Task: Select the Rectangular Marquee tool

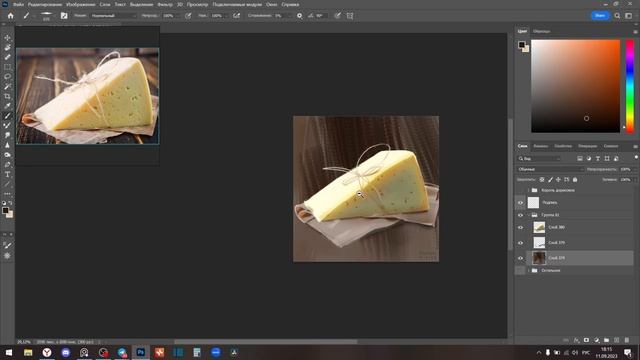Action: click(x=7, y=67)
